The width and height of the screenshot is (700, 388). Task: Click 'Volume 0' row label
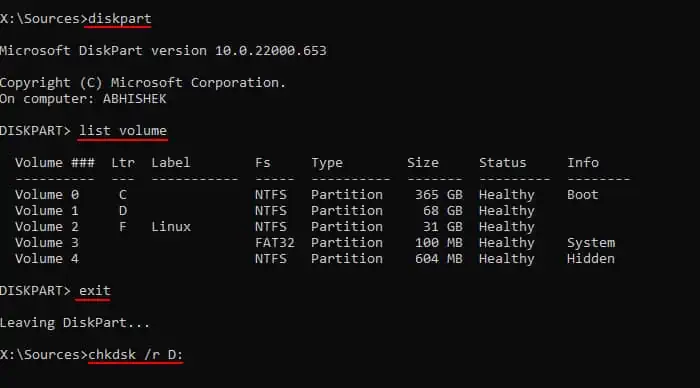(47, 195)
